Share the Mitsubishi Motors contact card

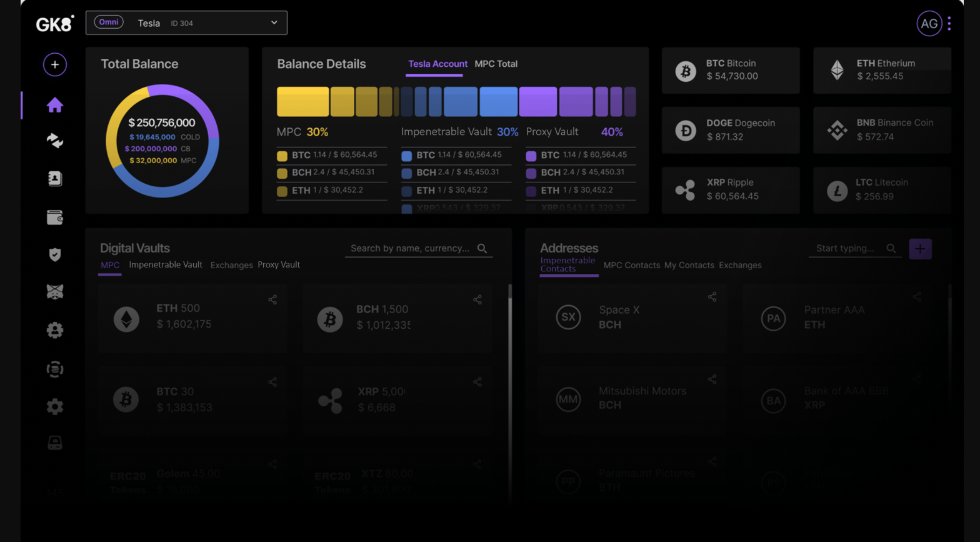coord(712,379)
